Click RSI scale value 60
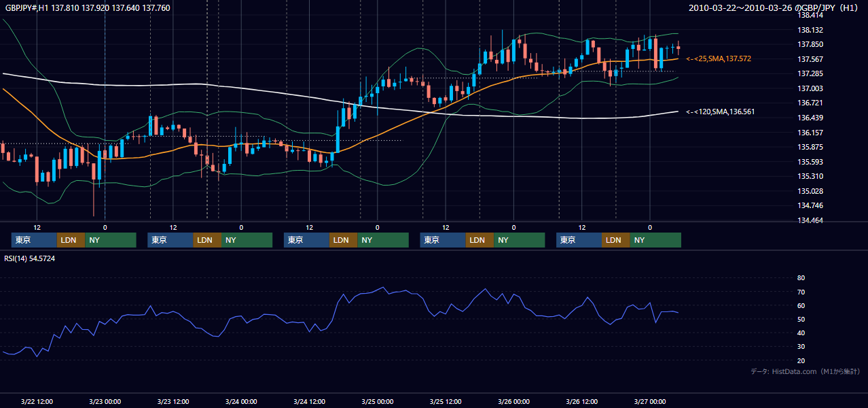The image size is (868, 408). click(801, 305)
